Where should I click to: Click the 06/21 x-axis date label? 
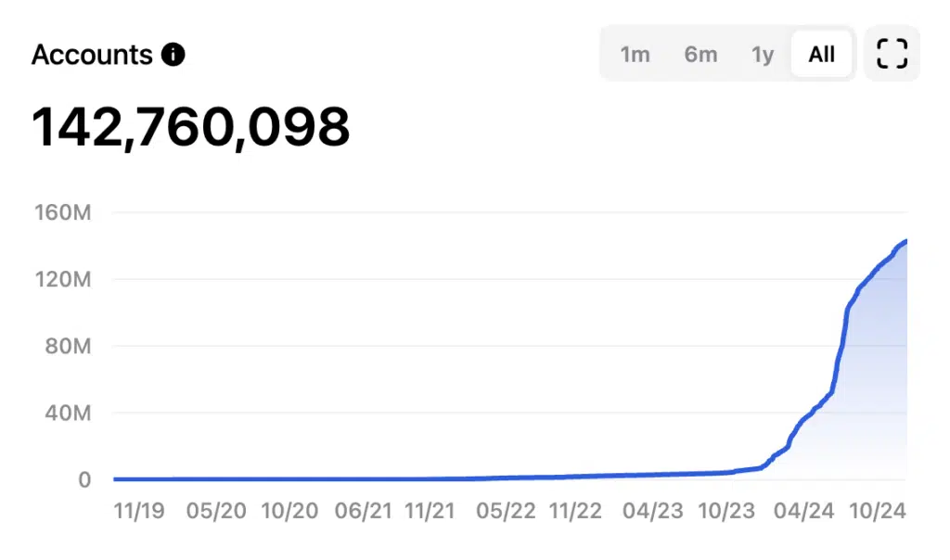click(x=363, y=511)
